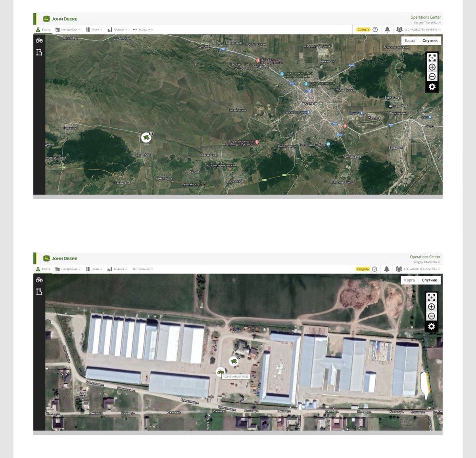Image resolution: width=476 pixels, height=458 pixels.
Task: Open the equipment tractor icon beside the farm close-up map
Action: (39, 280)
